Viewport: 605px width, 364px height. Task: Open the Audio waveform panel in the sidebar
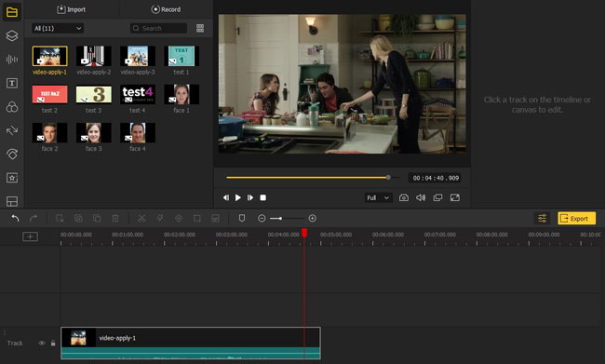click(x=12, y=60)
